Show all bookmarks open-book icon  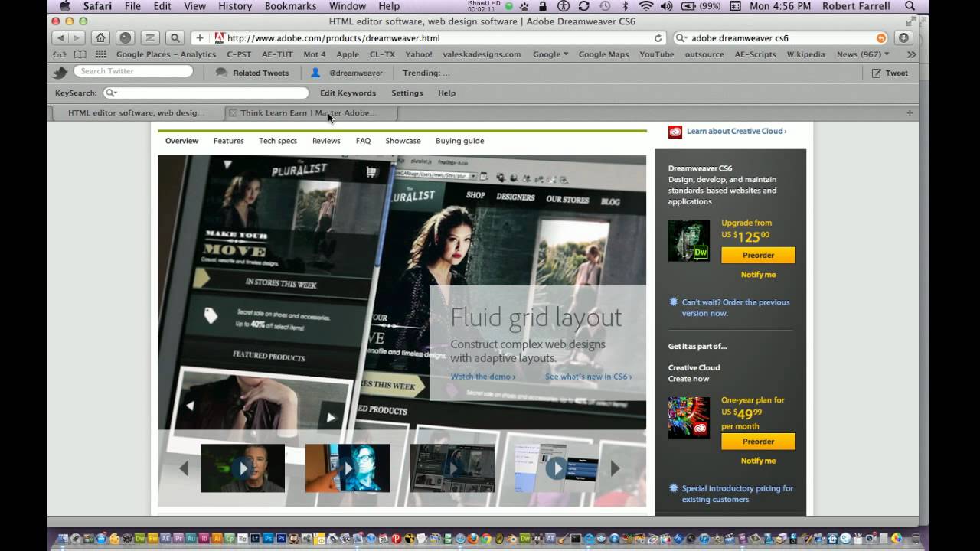click(80, 54)
